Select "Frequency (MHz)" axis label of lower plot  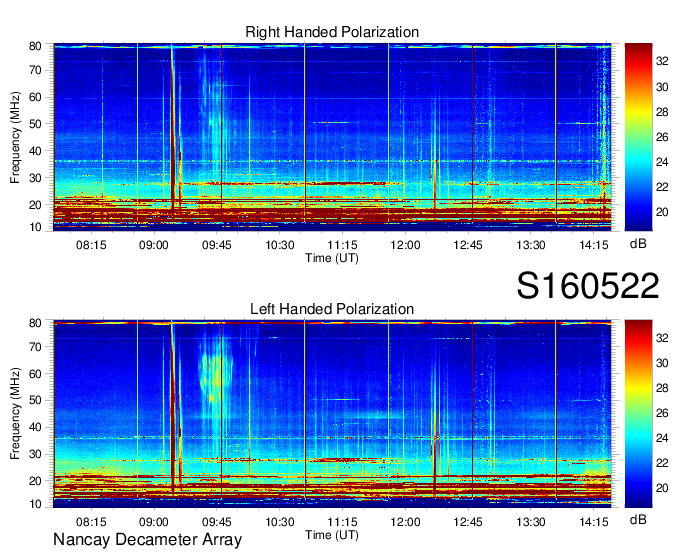[15, 414]
